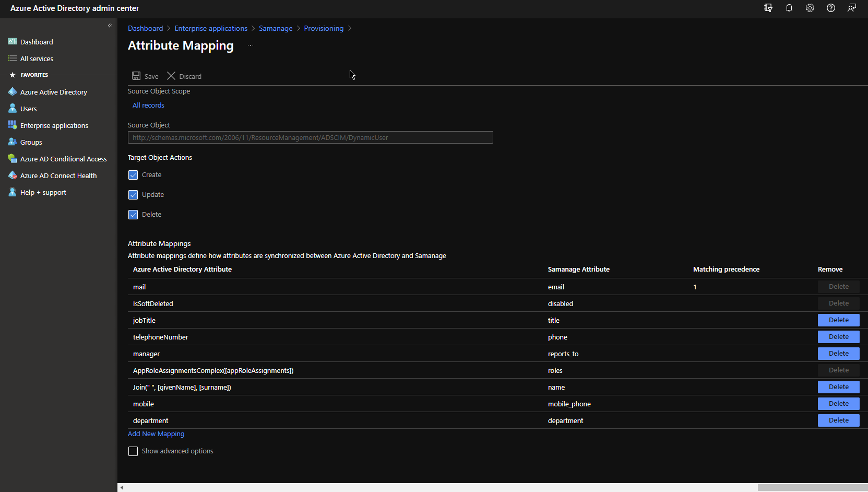Click the reports_to Samanage attribute cell
868x492 pixels.
click(563, 354)
